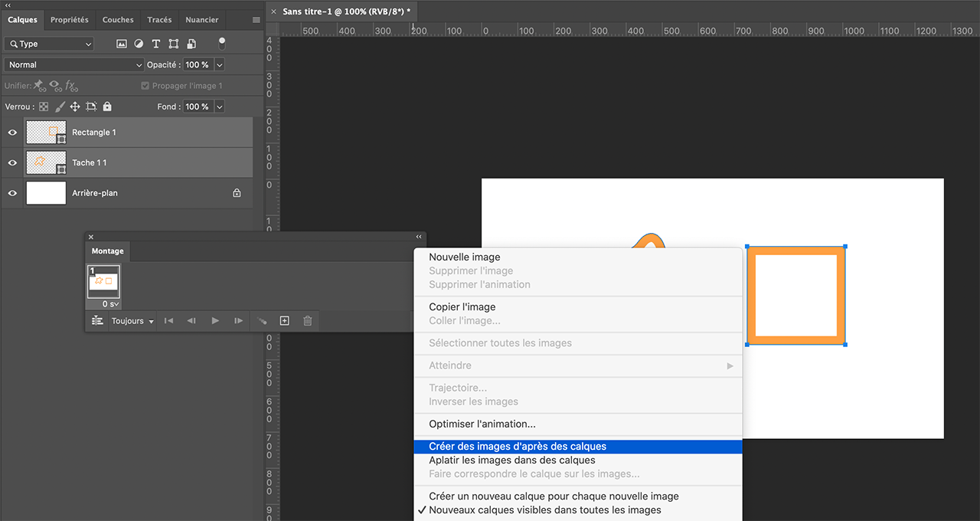Screen dimensions: 980x521
Task: Filter layers by type layers icon
Action: click(155, 44)
